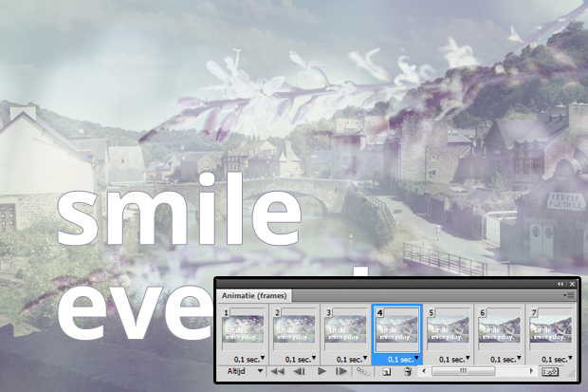Play the frame animation
This screenshot has height=392, width=588.
point(322,371)
